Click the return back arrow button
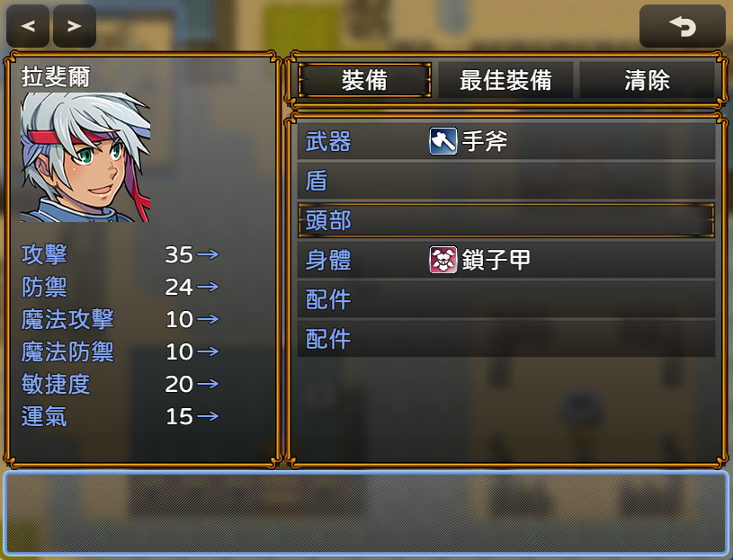This screenshot has width=733, height=560. click(x=683, y=26)
